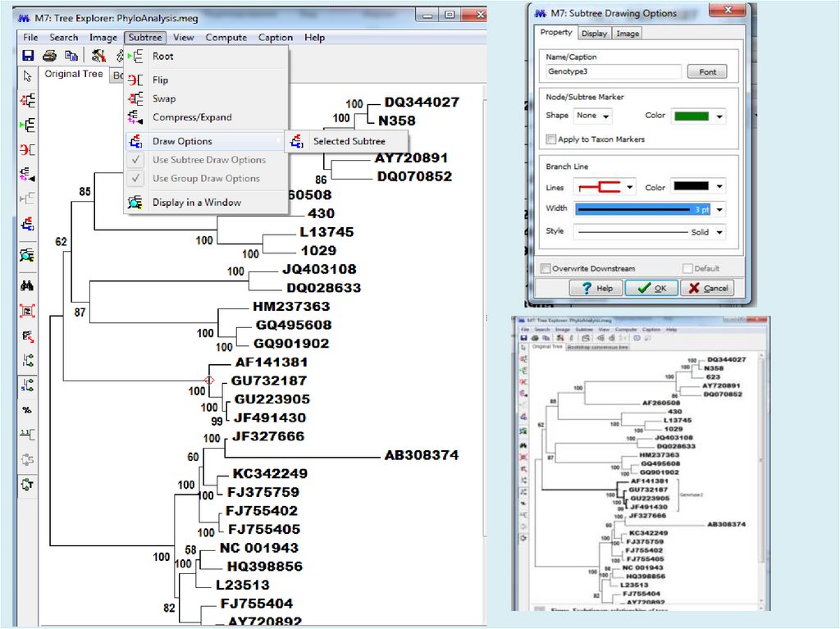
Task: Click the print icon in the toolbar
Action: (x=49, y=56)
